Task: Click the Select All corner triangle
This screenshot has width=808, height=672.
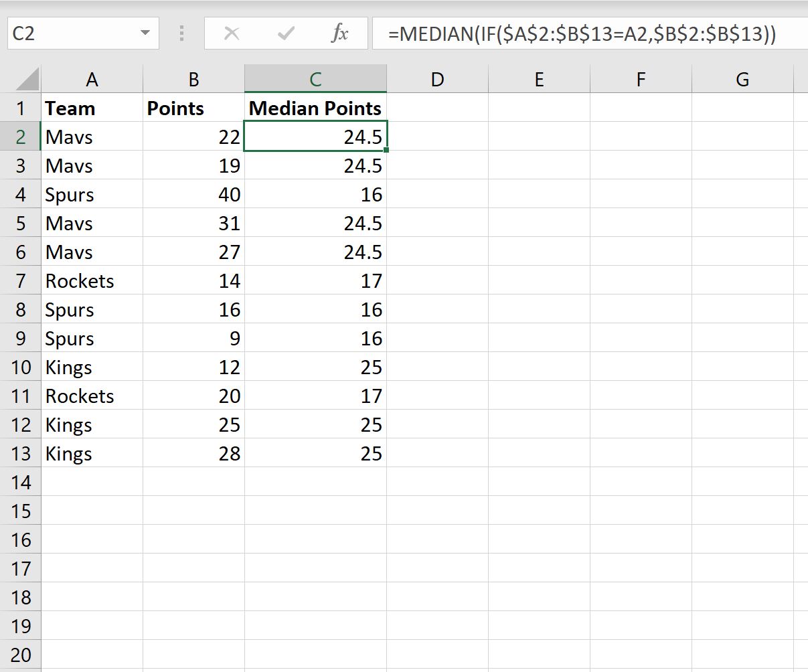Action: click(27, 80)
